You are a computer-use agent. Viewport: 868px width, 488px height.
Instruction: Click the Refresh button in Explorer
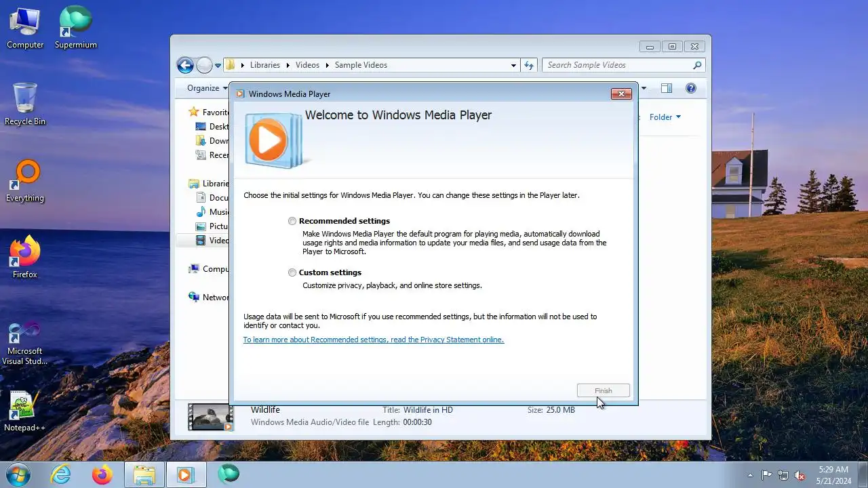[530, 65]
